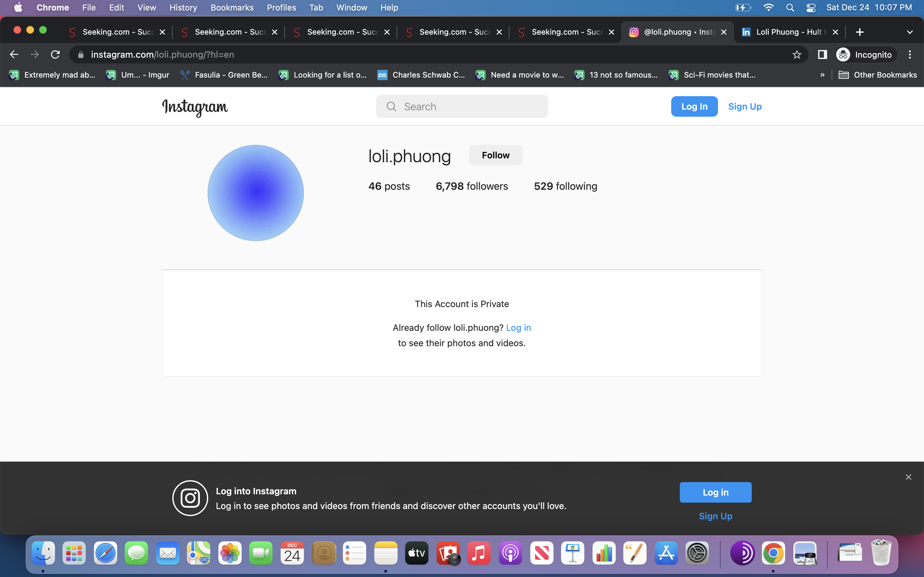Open macOS Control Center toggle icon

(811, 8)
